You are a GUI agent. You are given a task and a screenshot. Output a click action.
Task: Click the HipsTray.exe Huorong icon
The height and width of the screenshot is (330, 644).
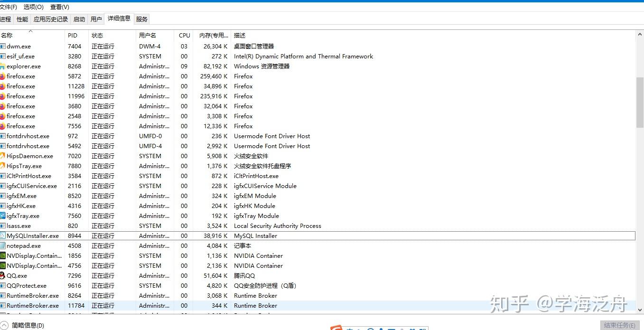(2, 166)
